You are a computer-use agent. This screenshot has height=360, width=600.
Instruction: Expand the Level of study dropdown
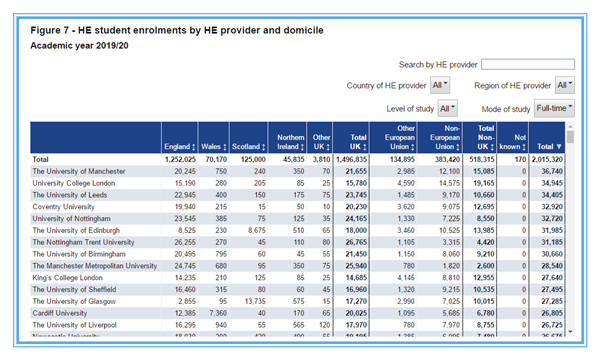click(x=448, y=108)
